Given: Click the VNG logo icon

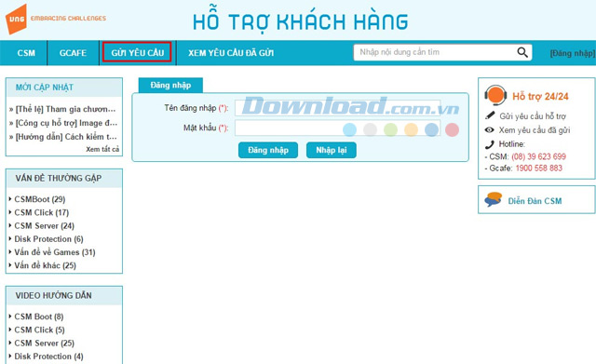Looking at the screenshot, I should click(x=16, y=19).
